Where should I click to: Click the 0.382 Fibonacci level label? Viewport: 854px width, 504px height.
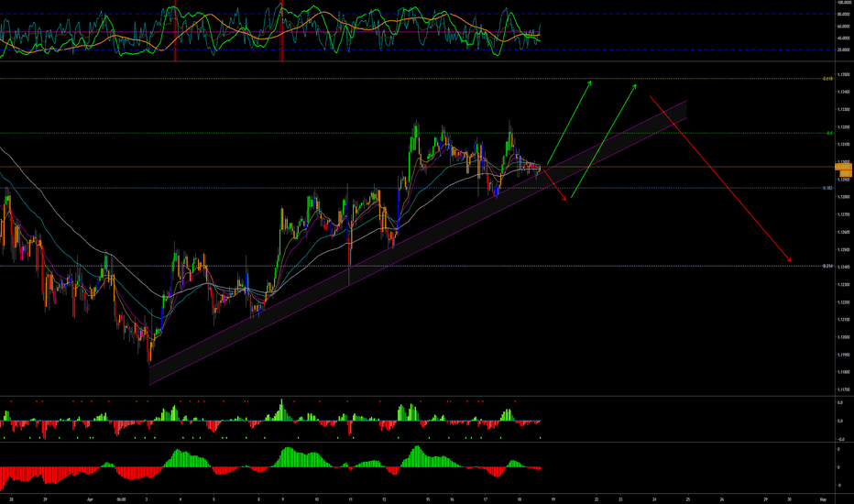coord(827,188)
